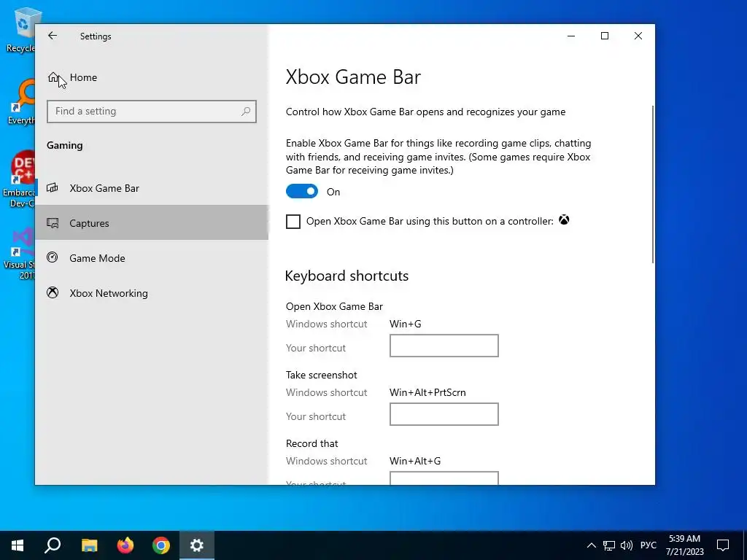
Task: Check Open Xbox Game Bar using controller button
Action: [293, 222]
